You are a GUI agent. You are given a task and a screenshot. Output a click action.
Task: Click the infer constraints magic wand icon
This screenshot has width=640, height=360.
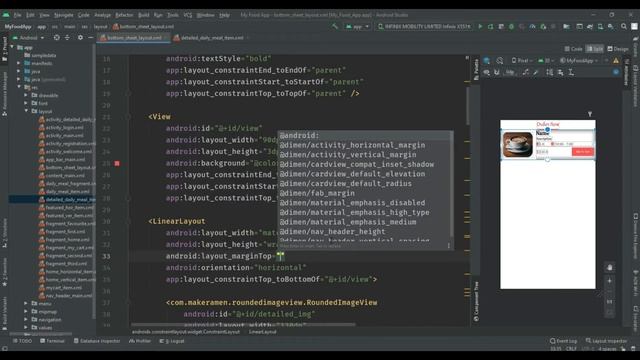(536, 72)
